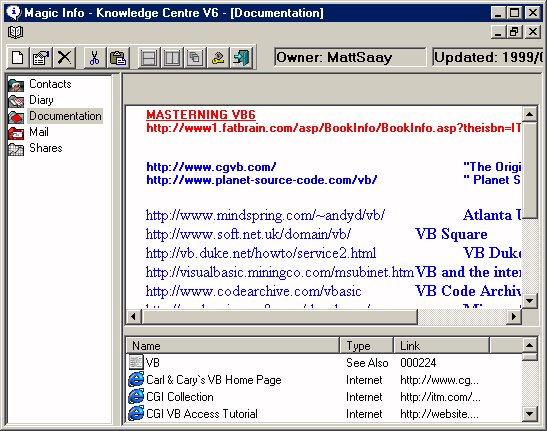Screen dimensions: 547x431
Task: Click the 'VB Code Archiv' description text
Action: 468,291
